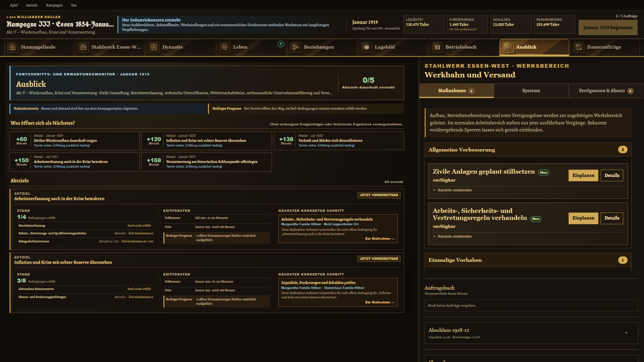Open the Lagebild circle icon
The height and width of the screenshot is (362, 644).
click(x=367, y=47)
